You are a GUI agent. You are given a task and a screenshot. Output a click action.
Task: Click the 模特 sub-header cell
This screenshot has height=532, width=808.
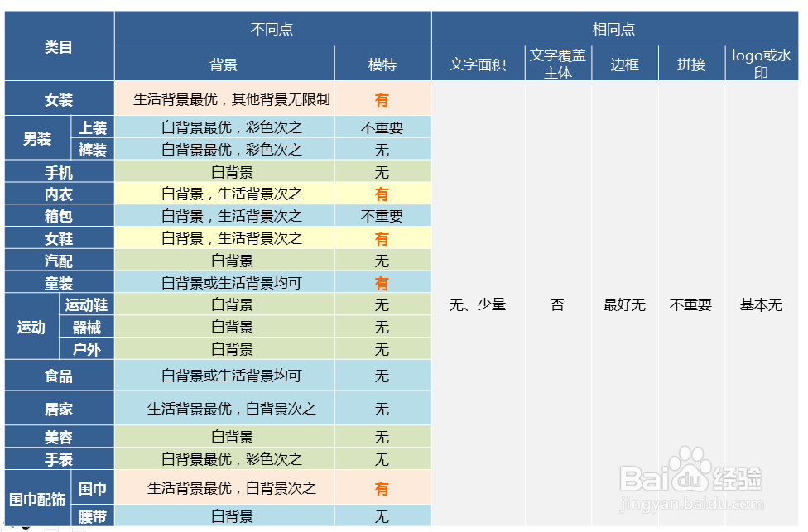click(382, 63)
